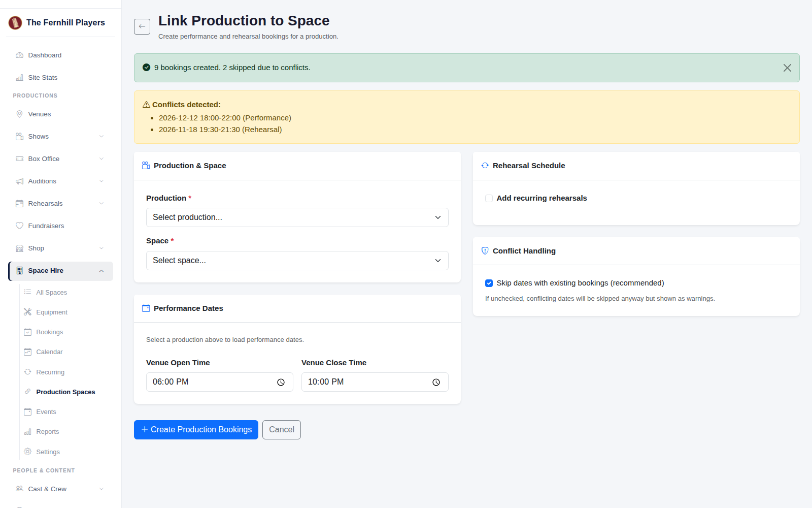Click the 2026-12-12 Performance conflict entry

[225, 118]
